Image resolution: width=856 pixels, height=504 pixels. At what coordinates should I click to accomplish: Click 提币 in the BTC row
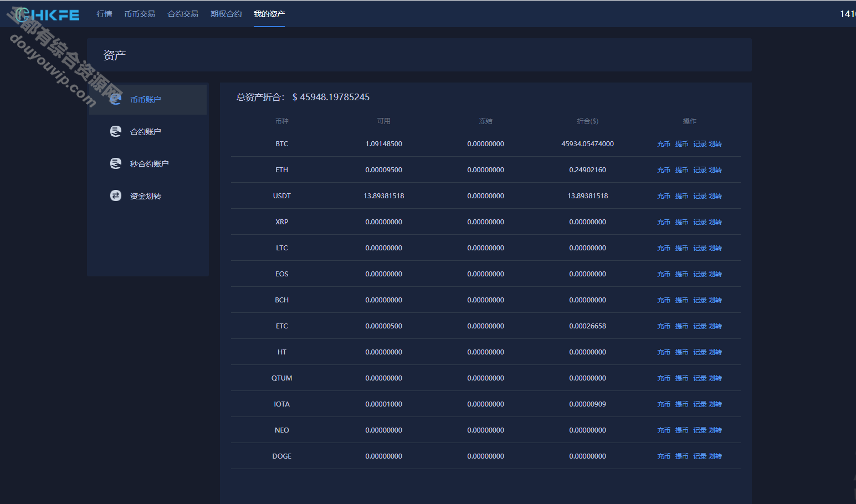tap(681, 144)
